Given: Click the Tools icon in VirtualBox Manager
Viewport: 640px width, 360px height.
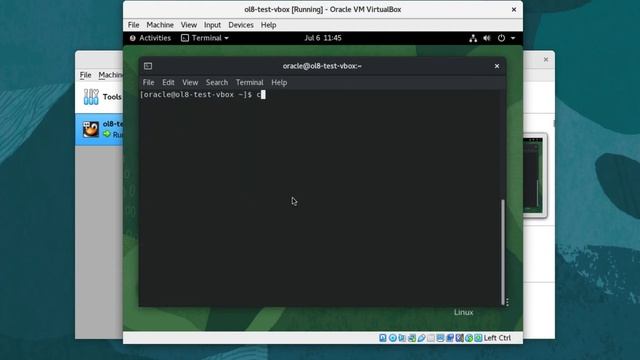Looking at the screenshot, I should point(91,97).
